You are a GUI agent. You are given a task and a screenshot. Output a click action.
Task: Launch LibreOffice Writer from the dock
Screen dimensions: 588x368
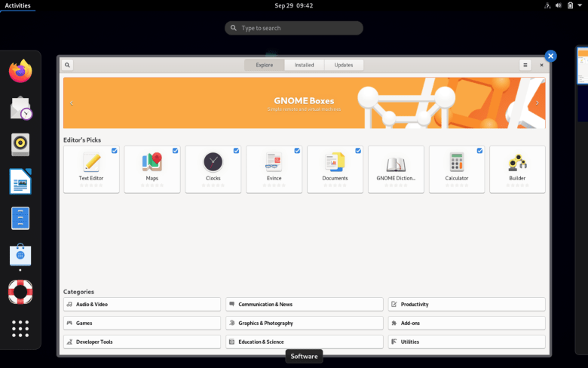20,181
